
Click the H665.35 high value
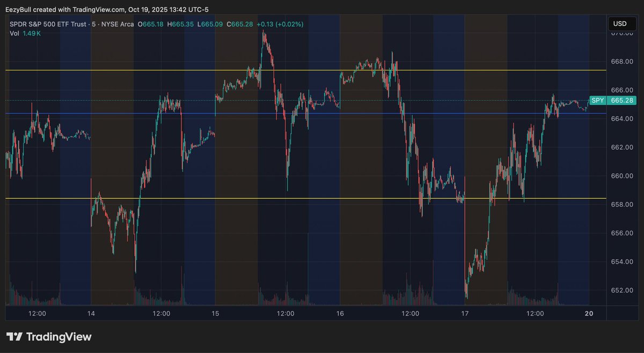(x=181, y=24)
